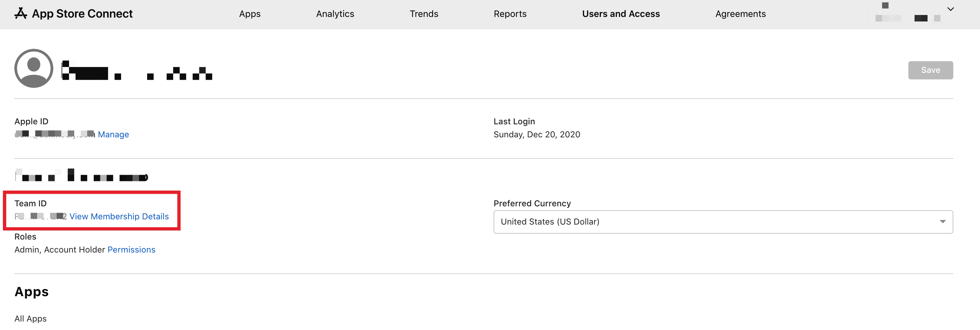The height and width of the screenshot is (330, 980).
Task: Click the profile avatar placeholder image
Action: point(33,68)
